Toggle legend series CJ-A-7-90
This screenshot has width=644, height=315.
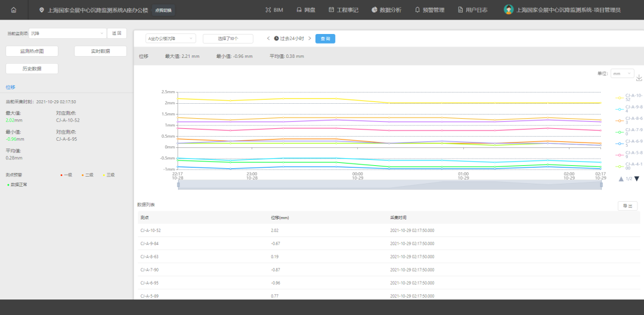tap(628, 131)
